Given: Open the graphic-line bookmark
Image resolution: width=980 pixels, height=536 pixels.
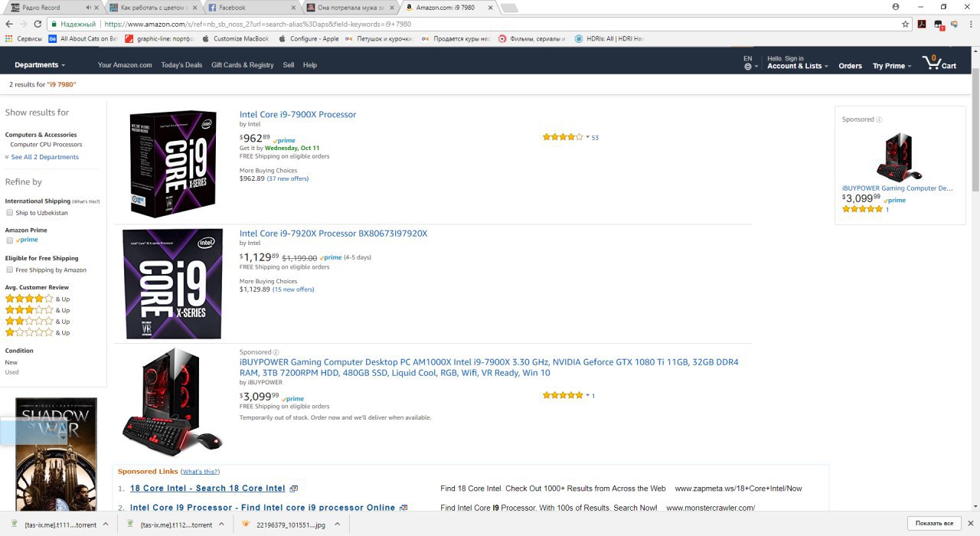Looking at the screenshot, I should 159,38.
